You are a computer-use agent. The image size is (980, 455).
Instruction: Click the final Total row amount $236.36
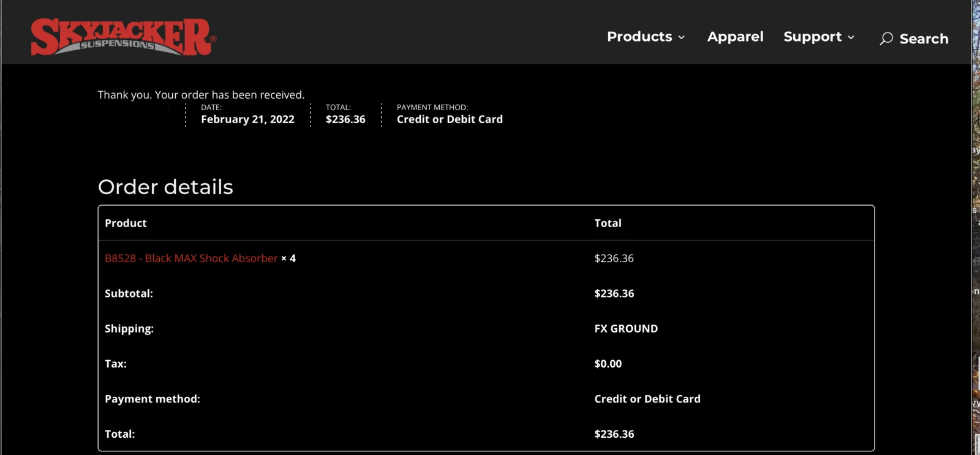pyautogui.click(x=614, y=434)
